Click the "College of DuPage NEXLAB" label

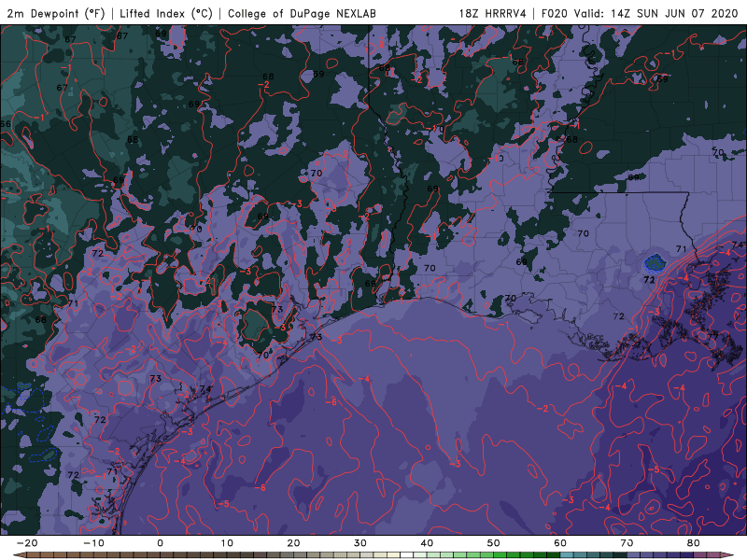[302, 13]
